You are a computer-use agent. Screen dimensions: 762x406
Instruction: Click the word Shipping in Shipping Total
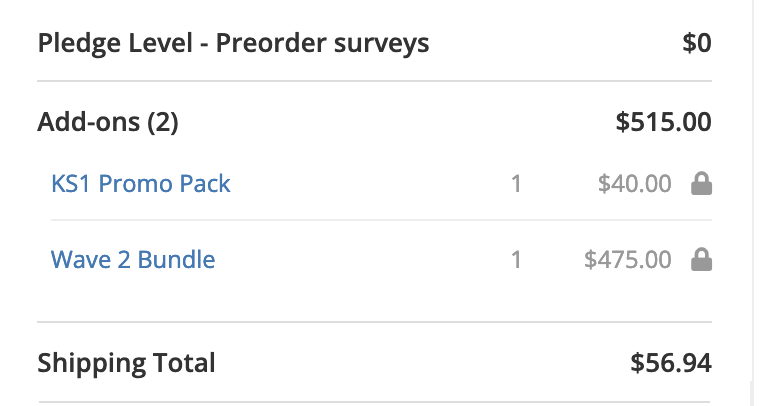(91, 363)
